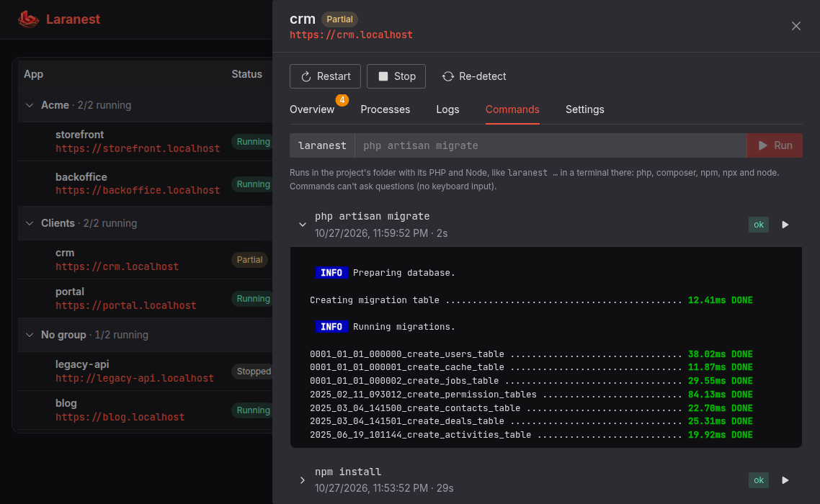Open the https://crm.localhost link in the panel header
The height and width of the screenshot is (504, 820).
[x=351, y=35]
